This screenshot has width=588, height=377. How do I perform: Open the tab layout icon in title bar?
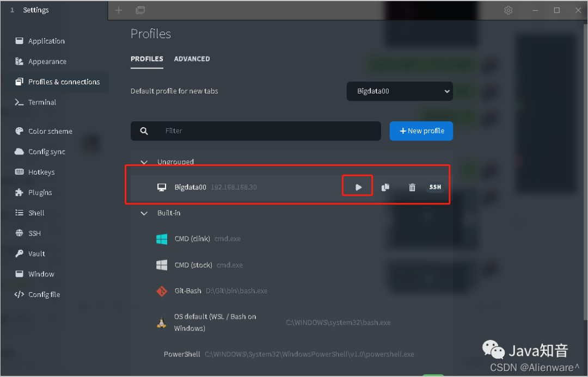[x=140, y=10]
